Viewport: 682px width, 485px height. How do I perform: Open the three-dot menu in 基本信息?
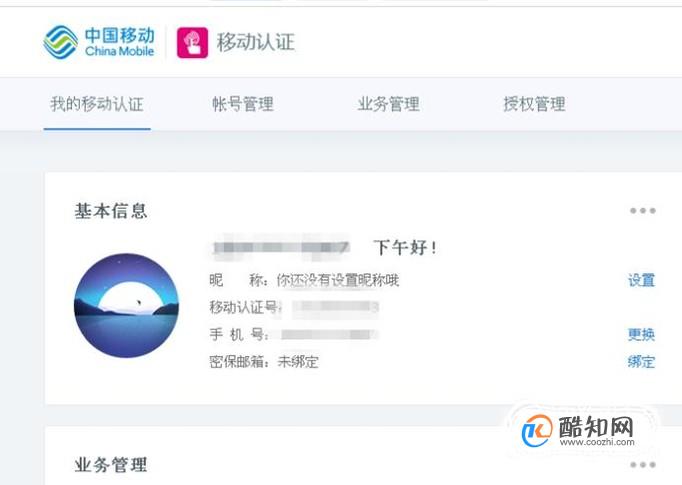pyautogui.click(x=642, y=211)
